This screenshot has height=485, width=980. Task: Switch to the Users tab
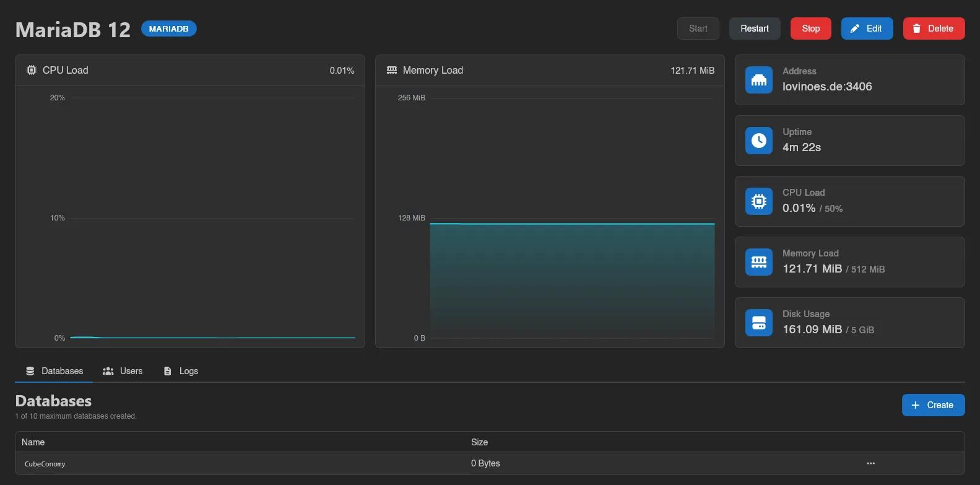pyautogui.click(x=123, y=371)
